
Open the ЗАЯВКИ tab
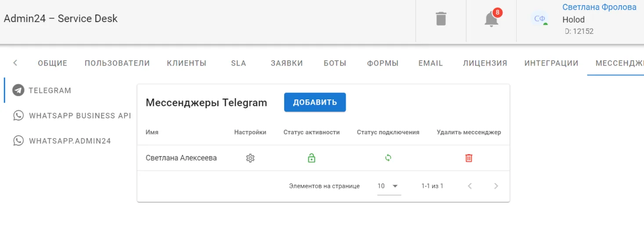(287, 63)
